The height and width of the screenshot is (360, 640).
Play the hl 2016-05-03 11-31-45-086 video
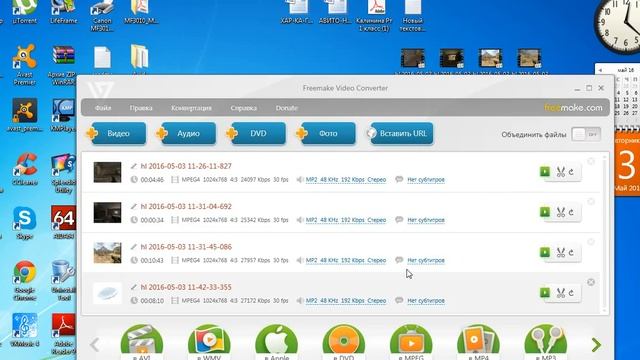(545, 252)
